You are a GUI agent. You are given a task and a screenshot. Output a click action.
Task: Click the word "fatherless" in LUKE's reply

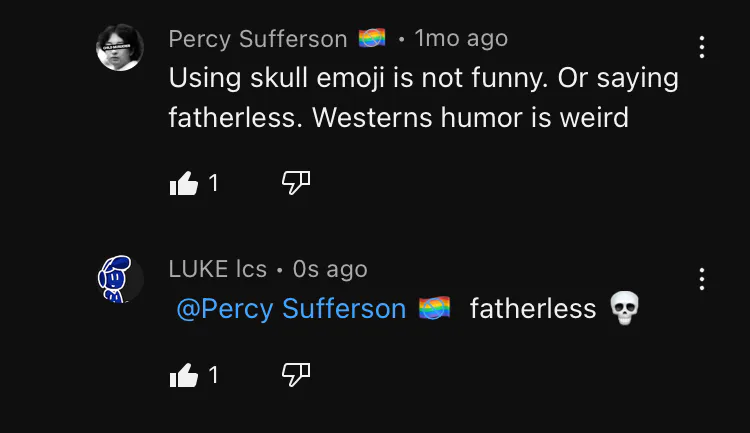532,309
